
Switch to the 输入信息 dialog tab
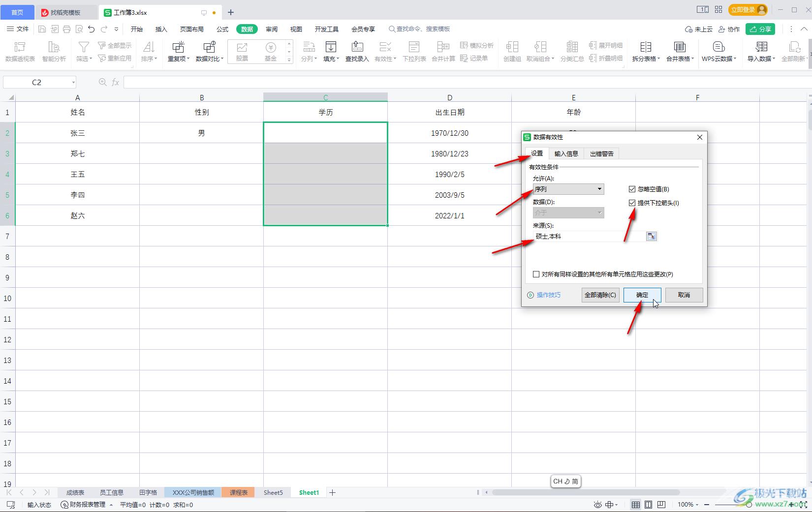[566, 153]
